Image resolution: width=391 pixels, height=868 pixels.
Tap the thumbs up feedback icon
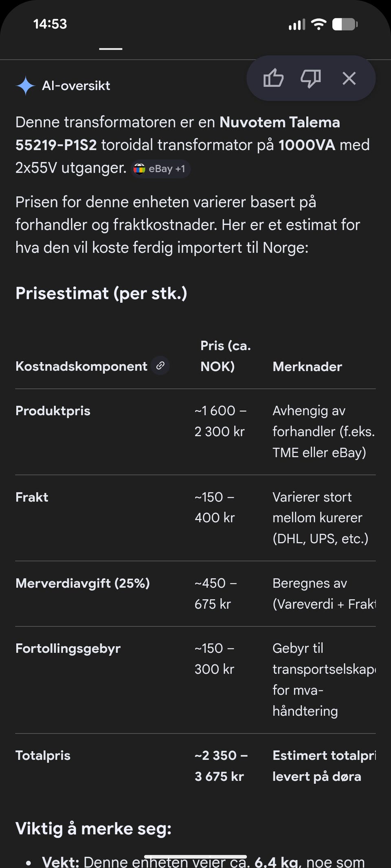(273, 78)
